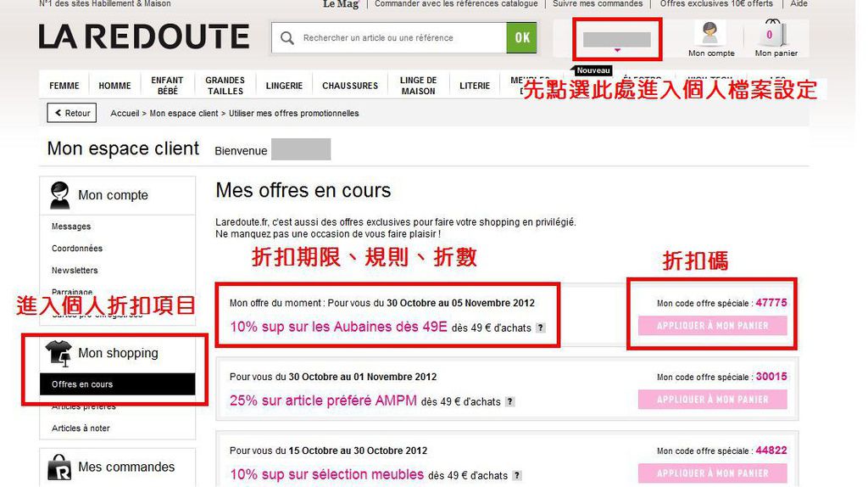Click the search magnifier icon
This screenshot has width=868, height=487.
tap(287, 38)
